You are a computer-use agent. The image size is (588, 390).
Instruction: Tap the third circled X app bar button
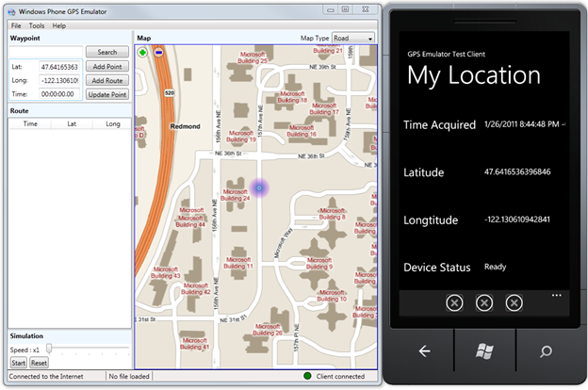pyautogui.click(x=514, y=303)
